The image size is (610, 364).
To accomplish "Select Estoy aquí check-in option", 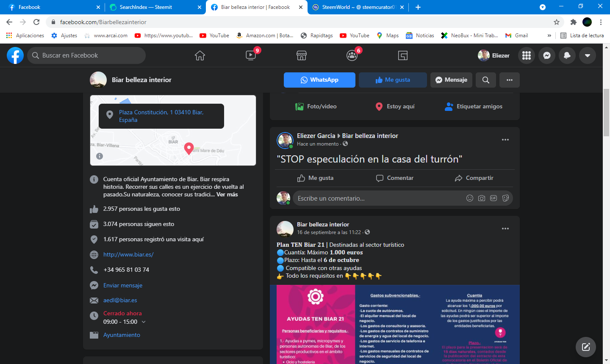I will [395, 107].
